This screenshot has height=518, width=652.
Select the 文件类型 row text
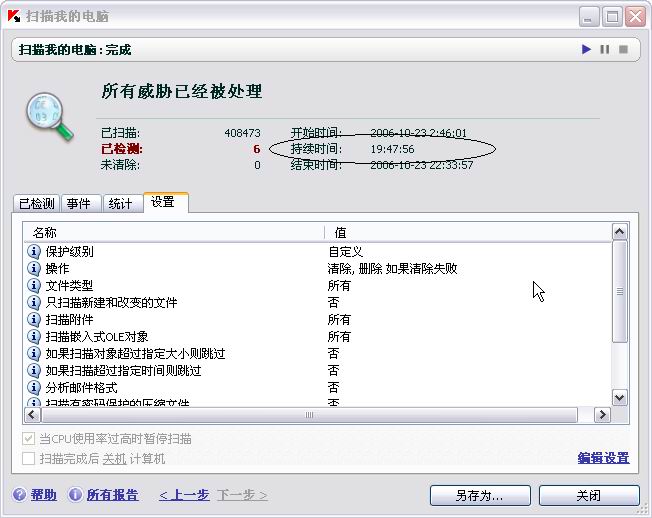tap(69, 286)
